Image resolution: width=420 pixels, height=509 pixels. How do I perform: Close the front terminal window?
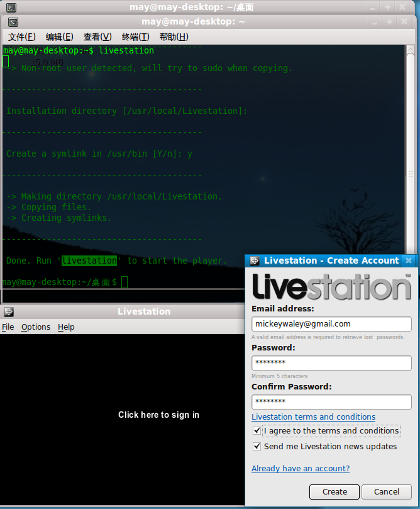(x=404, y=22)
